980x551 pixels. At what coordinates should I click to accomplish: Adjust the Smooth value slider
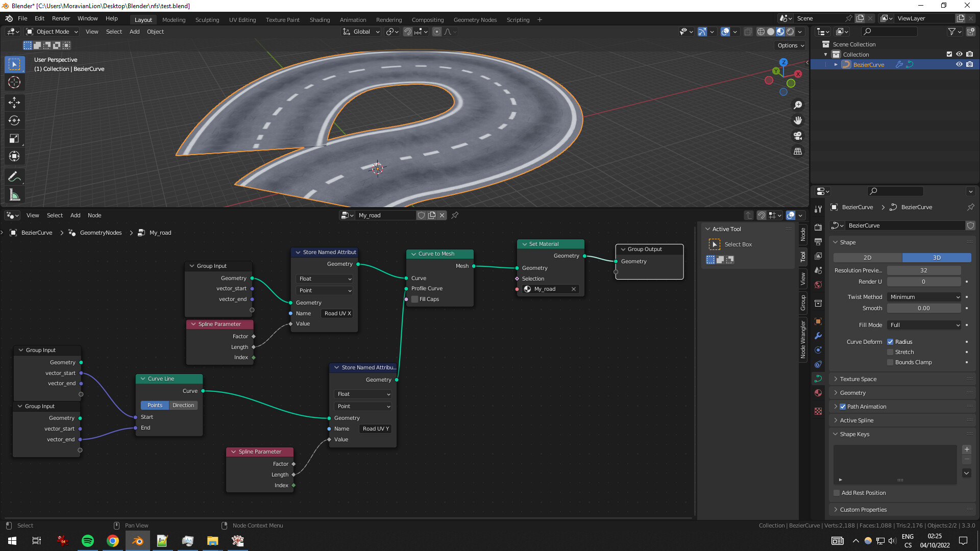point(924,308)
